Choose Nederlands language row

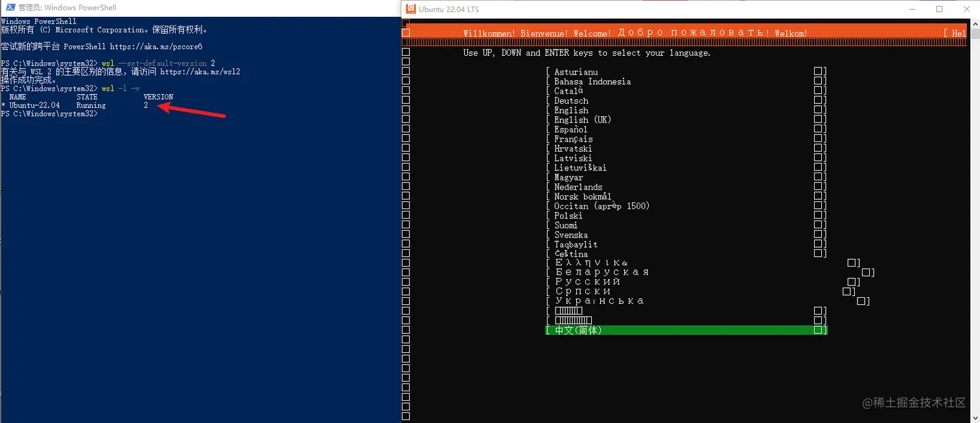686,187
